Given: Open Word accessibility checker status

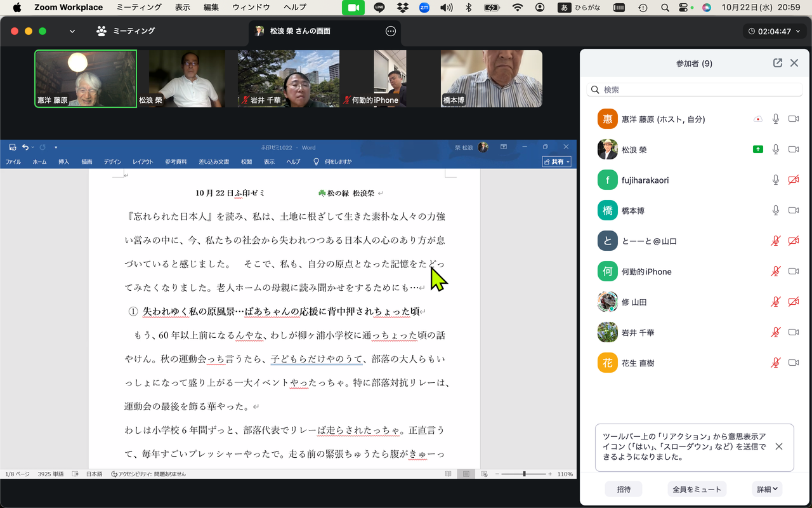Looking at the screenshot, I should (148, 474).
